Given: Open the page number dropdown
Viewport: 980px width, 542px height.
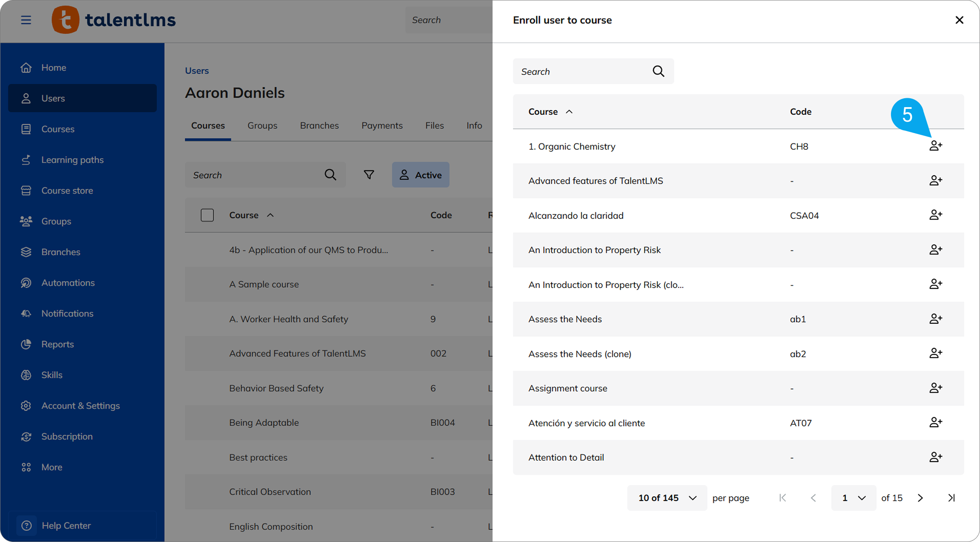Looking at the screenshot, I should pos(854,498).
